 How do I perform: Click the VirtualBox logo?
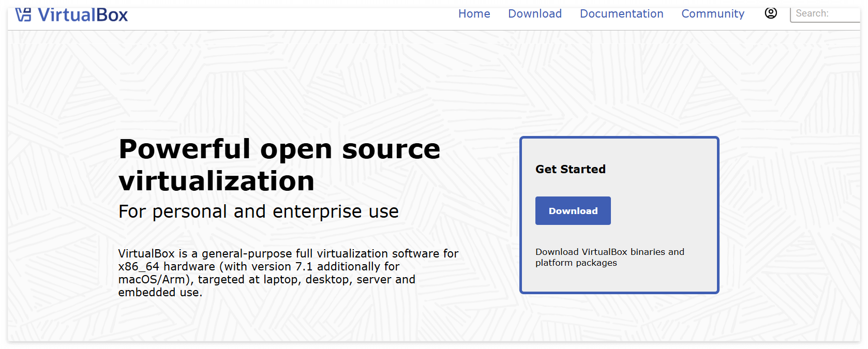click(71, 14)
